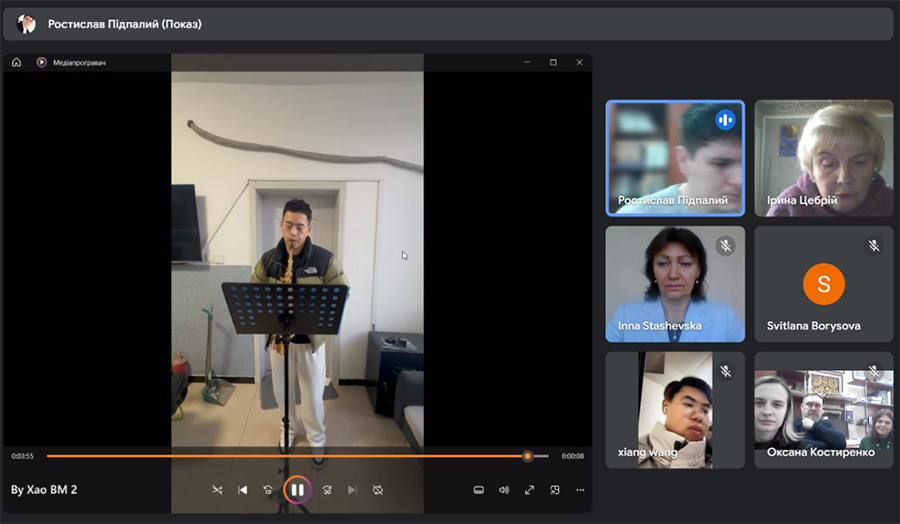
Task: Open subtitles and captions menu
Action: pyautogui.click(x=479, y=490)
